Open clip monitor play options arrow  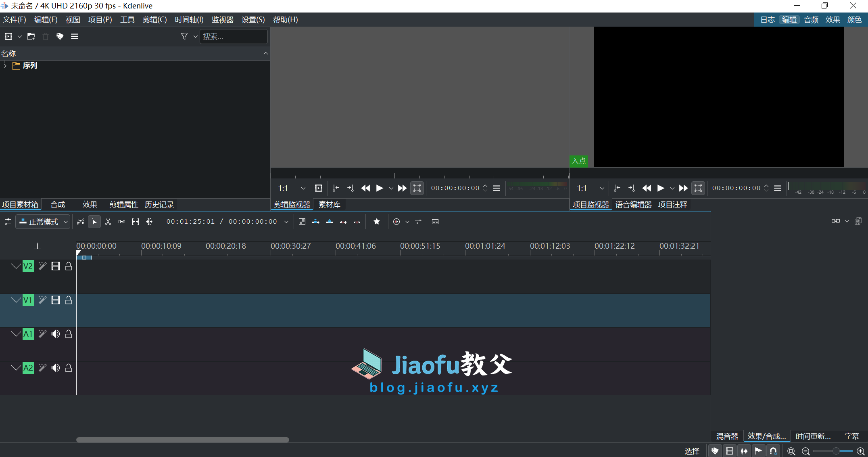(x=391, y=188)
